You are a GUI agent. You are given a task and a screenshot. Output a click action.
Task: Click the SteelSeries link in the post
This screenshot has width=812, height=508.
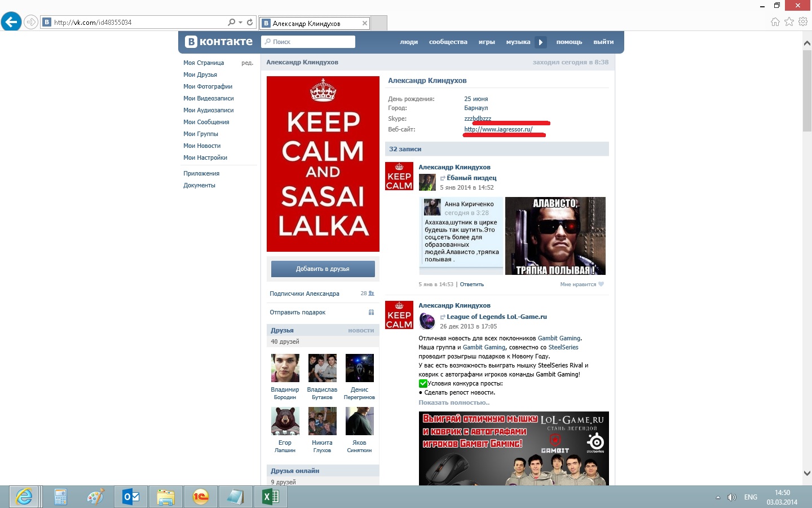563,347
